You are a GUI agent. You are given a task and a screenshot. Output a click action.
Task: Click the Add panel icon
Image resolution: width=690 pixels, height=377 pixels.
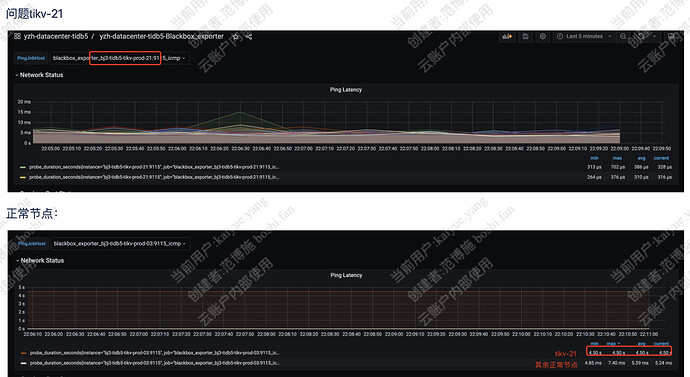(x=507, y=37)
